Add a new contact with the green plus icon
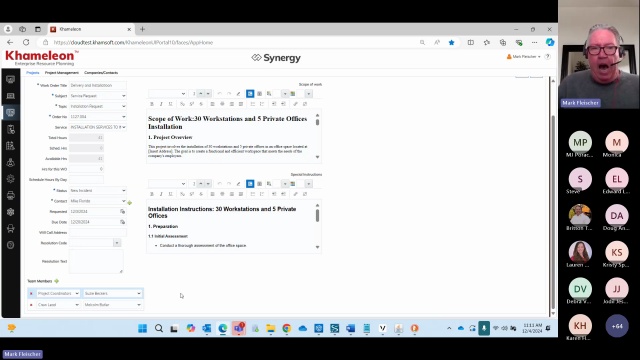 [x=130, y=203]
